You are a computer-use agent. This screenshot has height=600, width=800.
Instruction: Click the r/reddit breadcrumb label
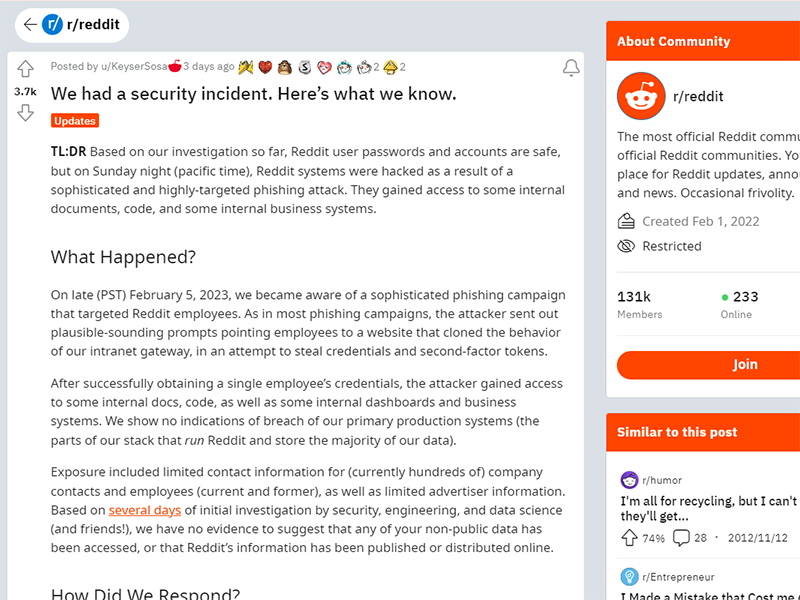coord(92,24)
